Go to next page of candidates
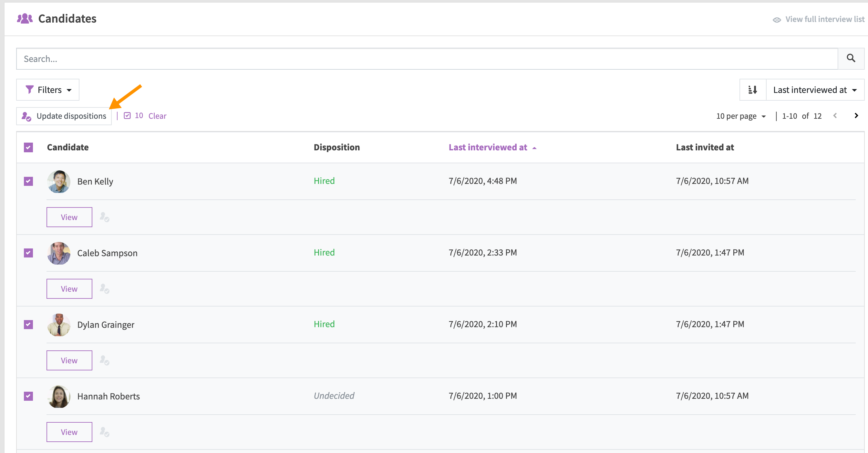This screenshot has height=453, width=868. click(x=856, y=116)
